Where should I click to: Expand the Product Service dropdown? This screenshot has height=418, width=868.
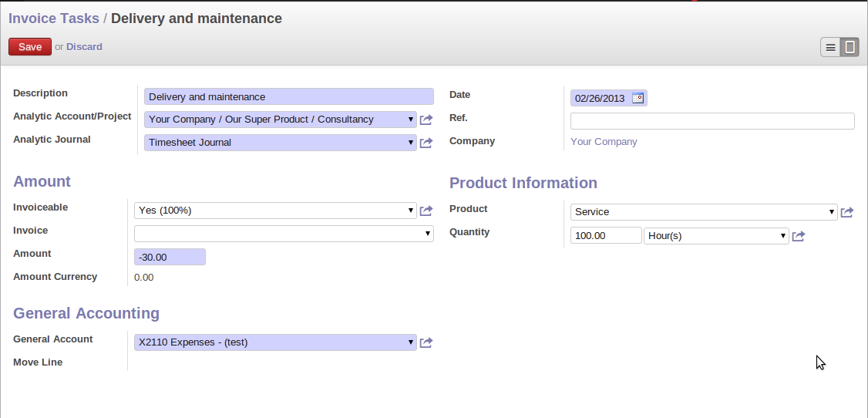pyautogui.click(x=832, y=212)
